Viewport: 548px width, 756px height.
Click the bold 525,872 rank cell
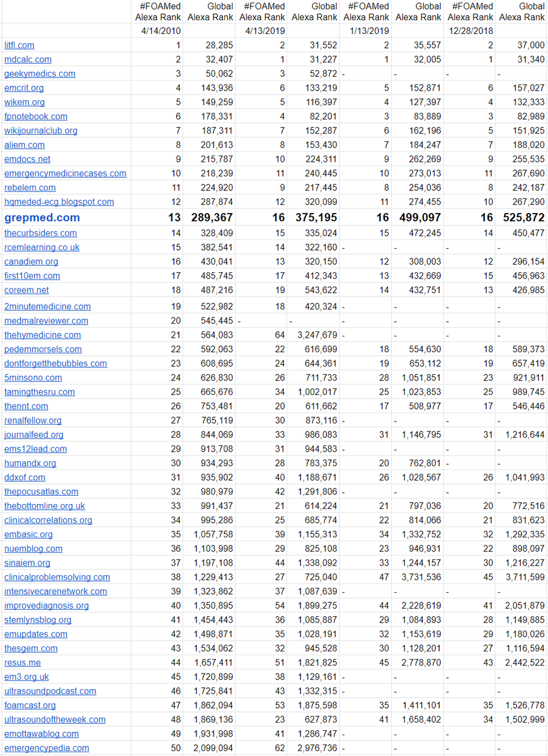click(x=522, y=217)
